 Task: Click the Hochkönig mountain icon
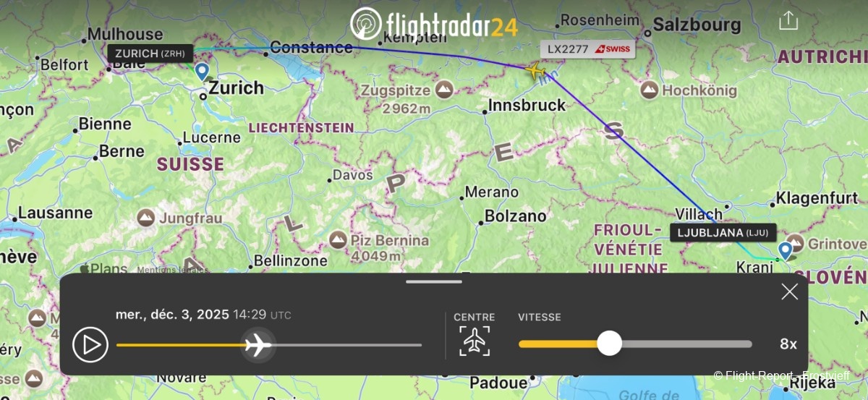pyautogui.click(x=649, y=90)
